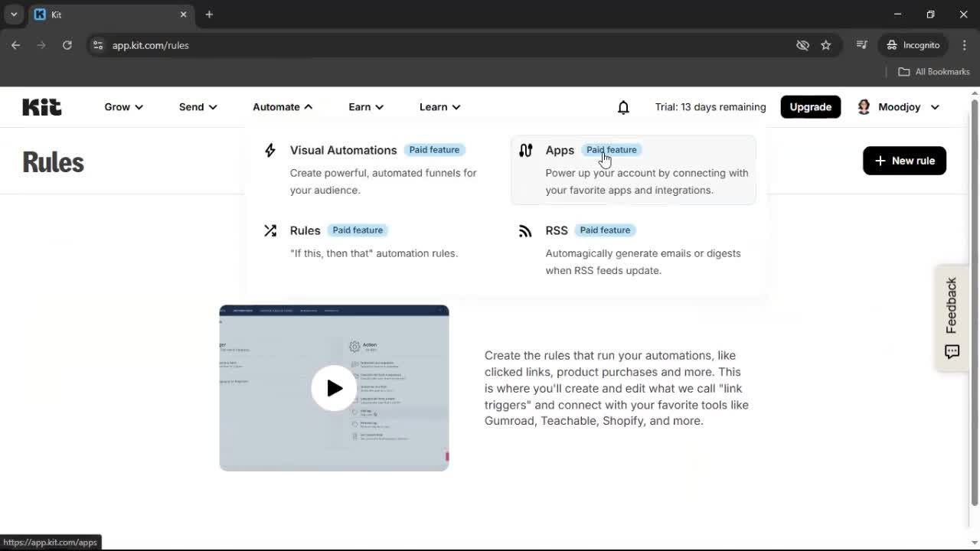
Task: Select the Visual Automations lightning icon
Action: [x=269, y=151]
